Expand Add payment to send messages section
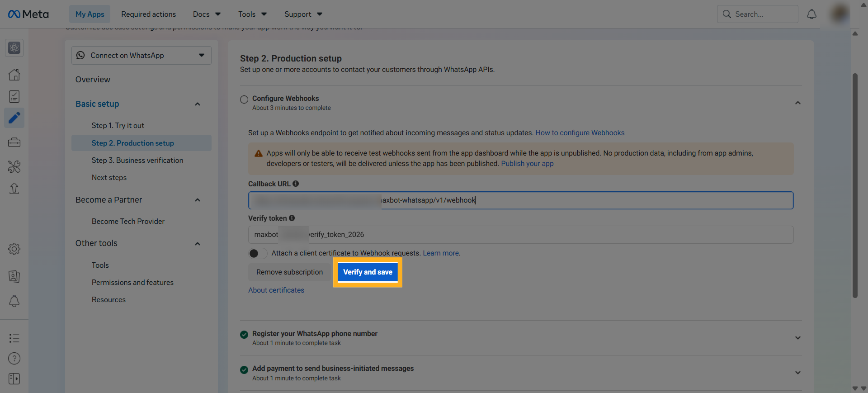The width and height of the screenshot is (868, 393). click(x=798, y=373)
